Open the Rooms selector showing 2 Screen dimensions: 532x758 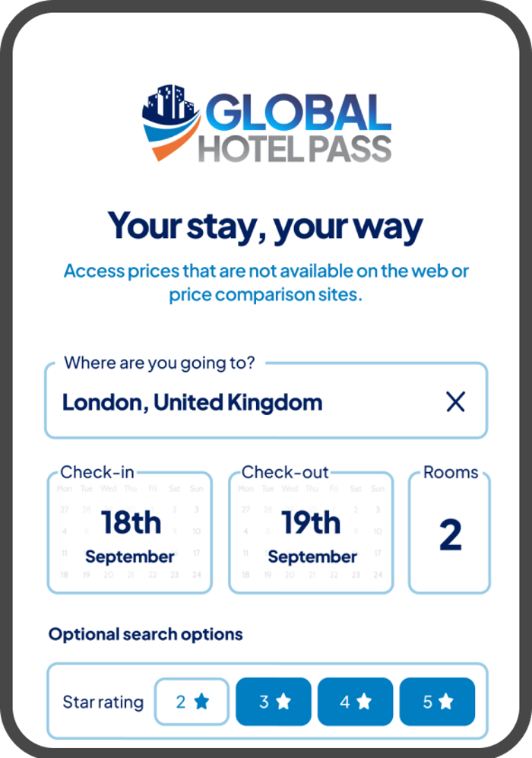tap(450, 534)
